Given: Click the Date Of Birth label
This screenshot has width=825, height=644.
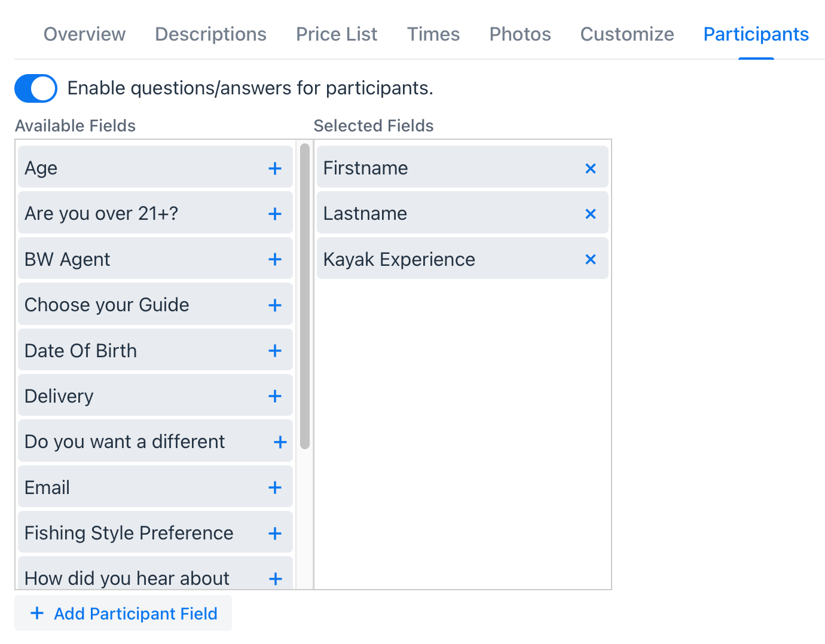Looking at the screenshot, I should click(x=81, y=351).
